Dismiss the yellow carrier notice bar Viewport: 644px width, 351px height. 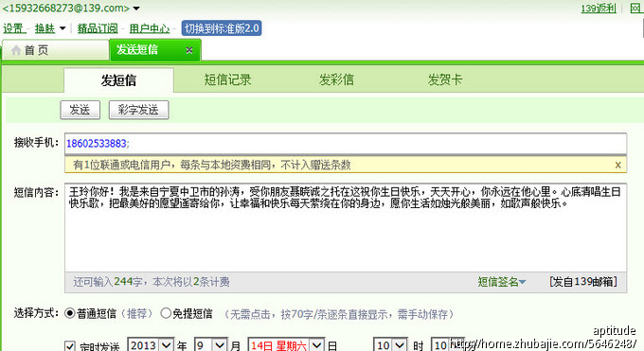pyautogui.click(x=617, y=165)
